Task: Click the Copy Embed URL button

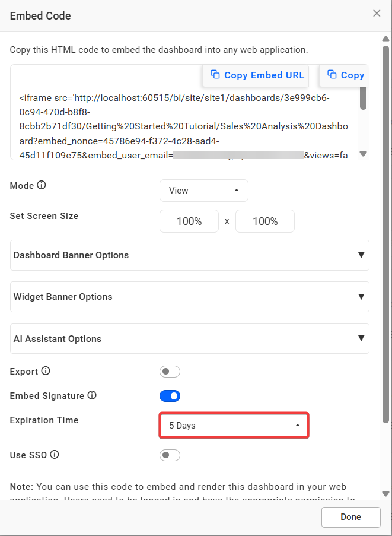Action: click(255, 75)
